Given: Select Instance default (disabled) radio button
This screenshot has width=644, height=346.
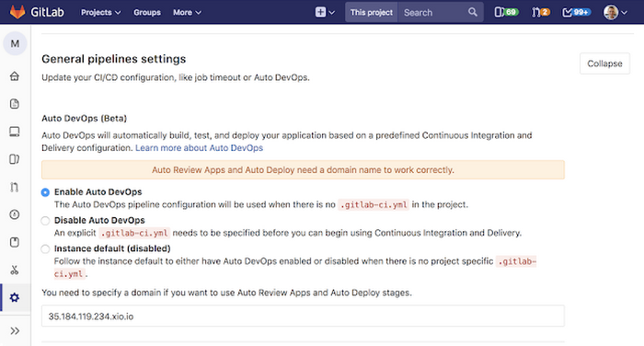Looking at the screenshot, I should point(45,249).
